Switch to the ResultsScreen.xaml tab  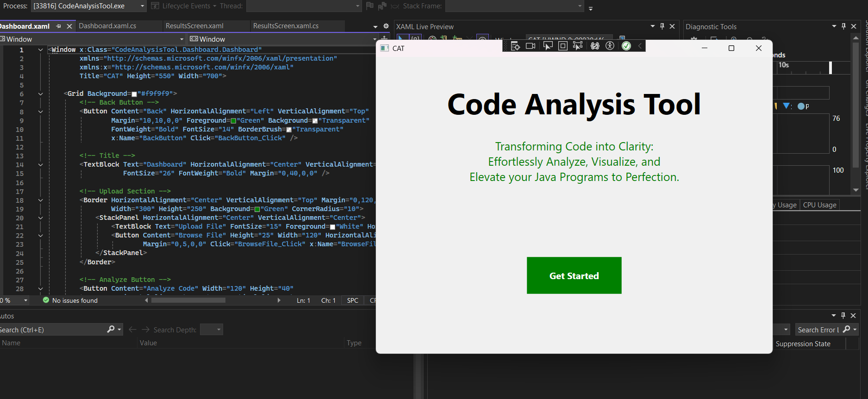pos(194,26)
